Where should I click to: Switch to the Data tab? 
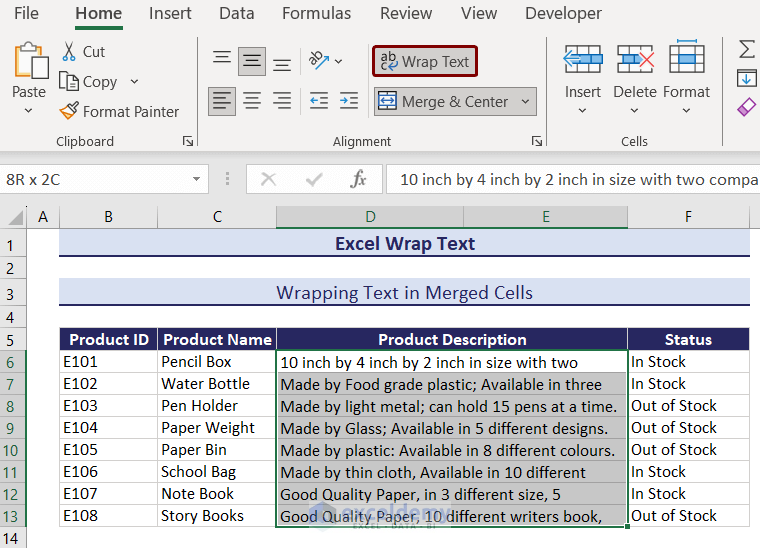click(x=237, y=14)
